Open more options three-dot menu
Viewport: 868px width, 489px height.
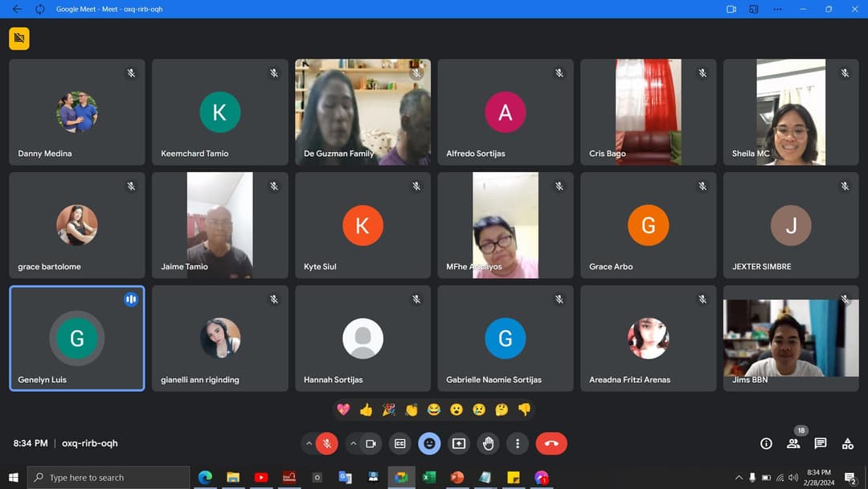click(518, 444)
